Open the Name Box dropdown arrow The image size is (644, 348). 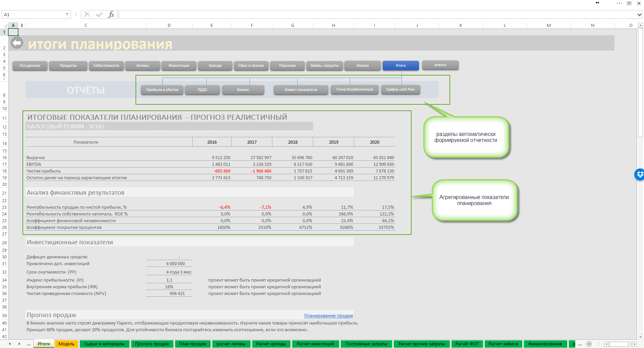pos(67,14)
